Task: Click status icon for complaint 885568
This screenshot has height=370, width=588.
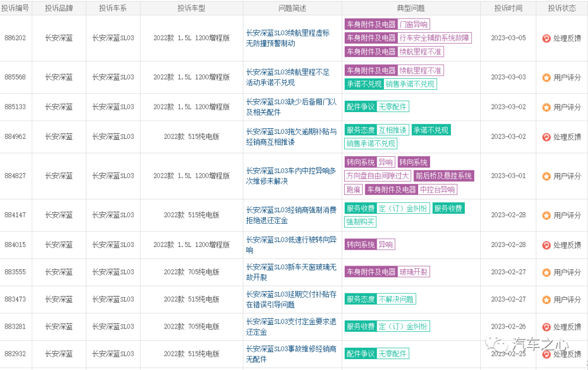Action: click(547, 78)
